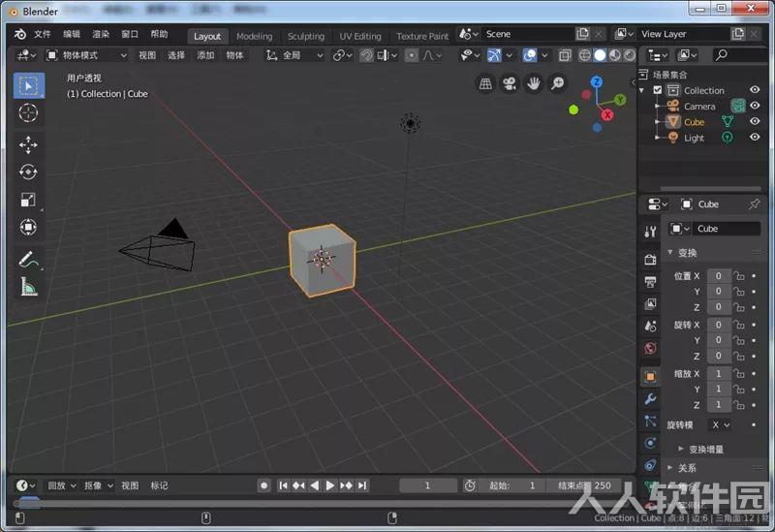Open the Object properties tab
The width and height of the screenshot is (775, 532).
pyautogui.click(x=650, y=377)
